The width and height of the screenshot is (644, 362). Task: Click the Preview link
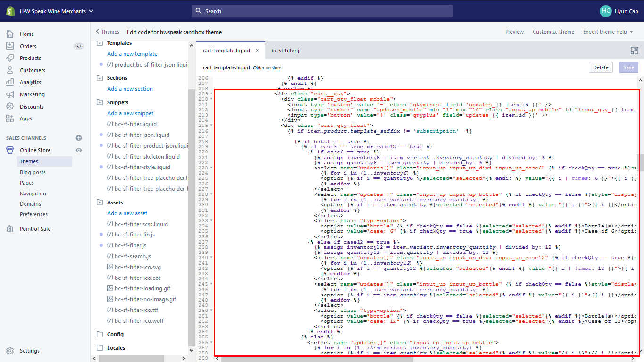click(514, 32)
